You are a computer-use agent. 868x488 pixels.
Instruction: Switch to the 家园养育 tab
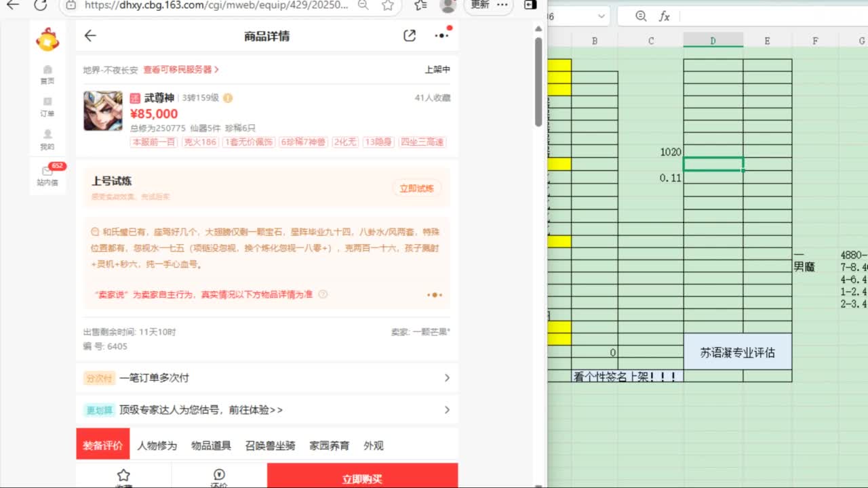(330, 445)
